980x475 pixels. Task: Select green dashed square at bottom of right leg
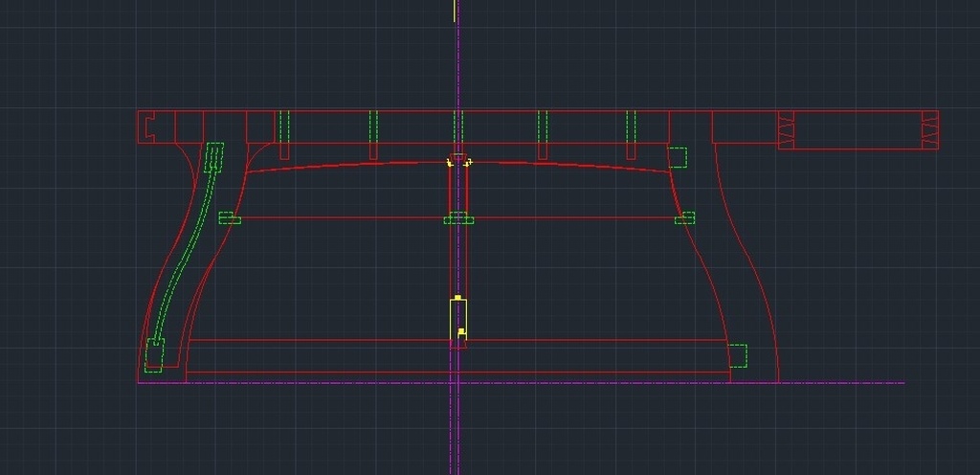(x=738, y=355)
